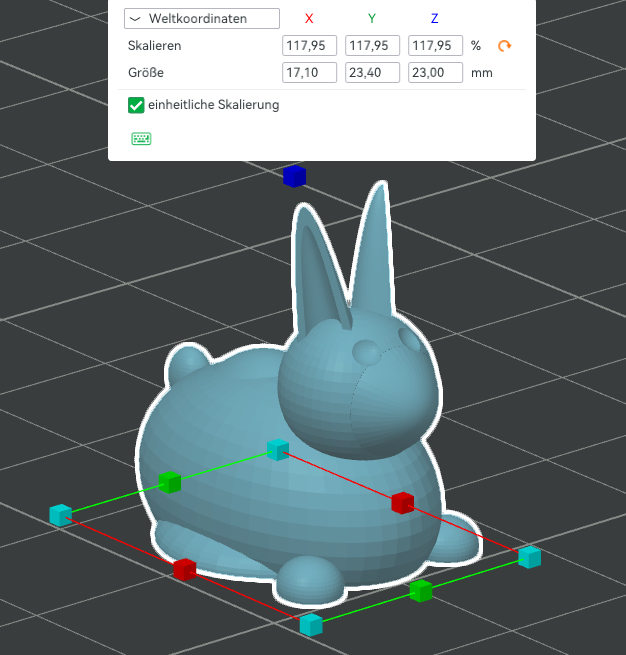Viewport: 626px width, 655px height.
Task: Click the 'Größe' row label
Action: (x=146, y=73)
